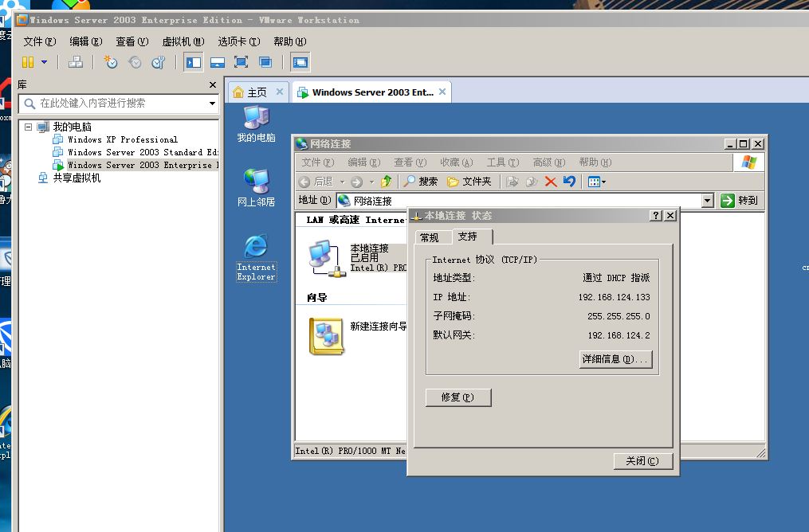The height and width of the screenshot is (532, 809).
Task: Open the address bar dropdown arrow
Action: [708, 201]
